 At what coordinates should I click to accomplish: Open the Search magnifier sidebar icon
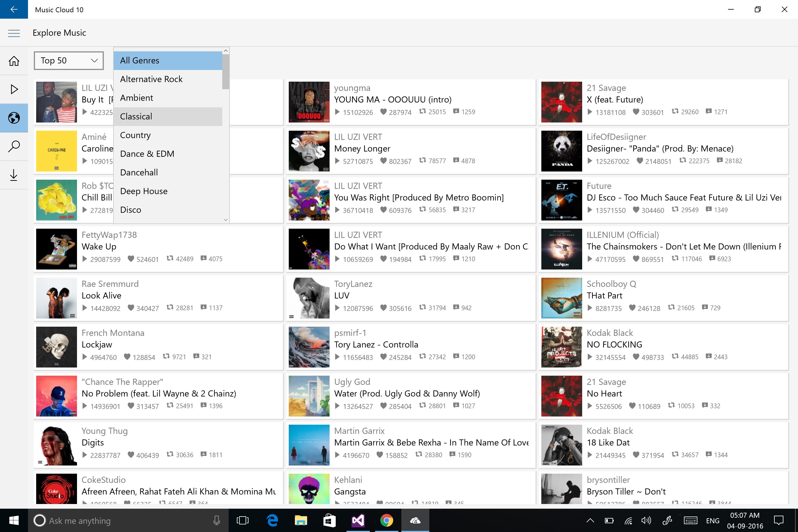pos(14,146)
